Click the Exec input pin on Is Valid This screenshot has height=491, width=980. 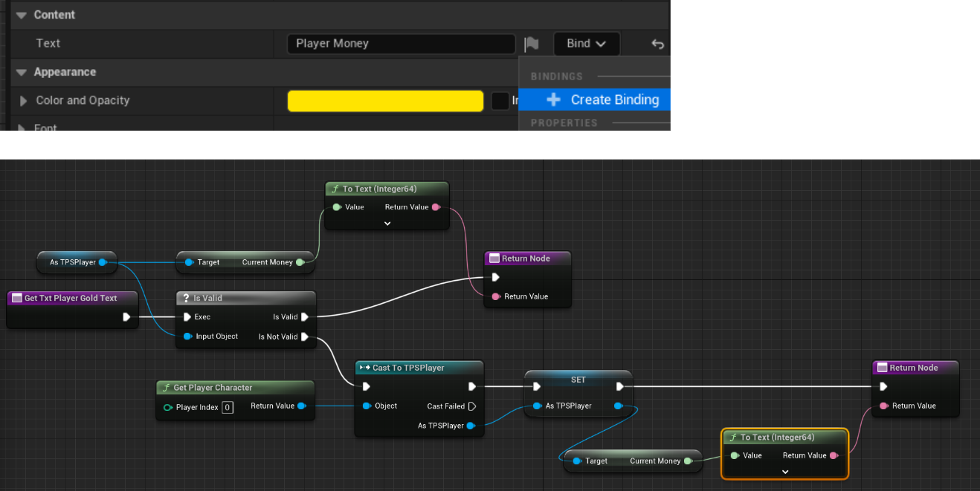[187, 317]
